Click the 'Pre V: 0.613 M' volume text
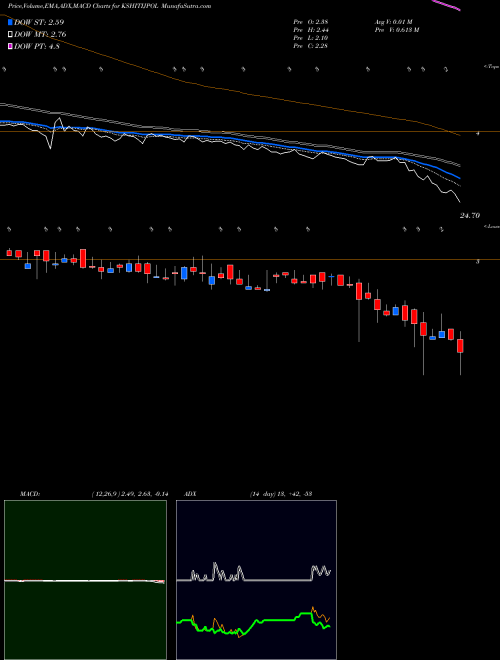This screenshot has height=660, width=500. click(x=396, y=30)
